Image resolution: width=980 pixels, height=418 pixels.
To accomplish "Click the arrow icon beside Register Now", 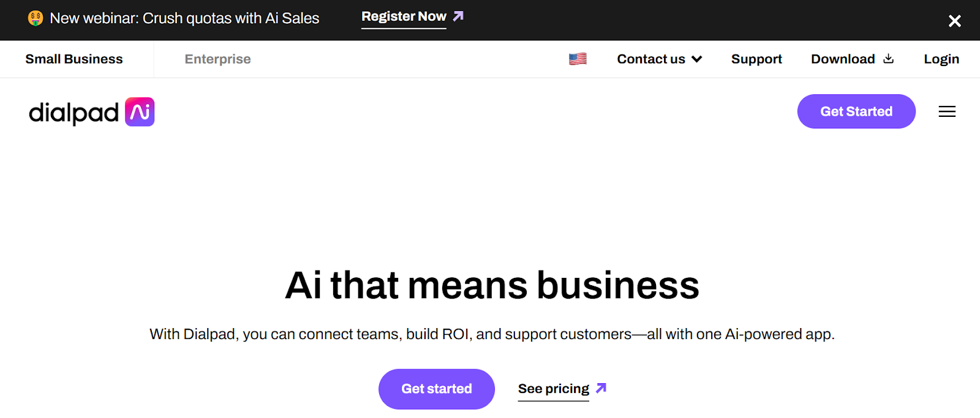I will pyautogui.click(x=458, y=17).
